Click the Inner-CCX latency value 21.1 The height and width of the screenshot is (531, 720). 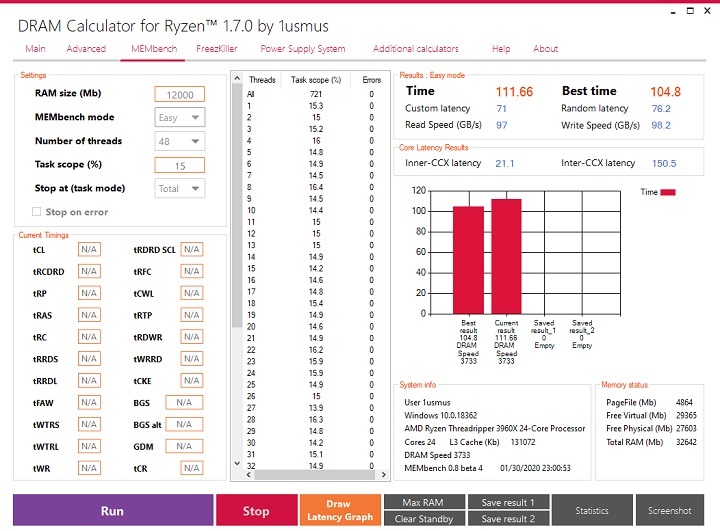pyautogui.click(x=505, y=164)
